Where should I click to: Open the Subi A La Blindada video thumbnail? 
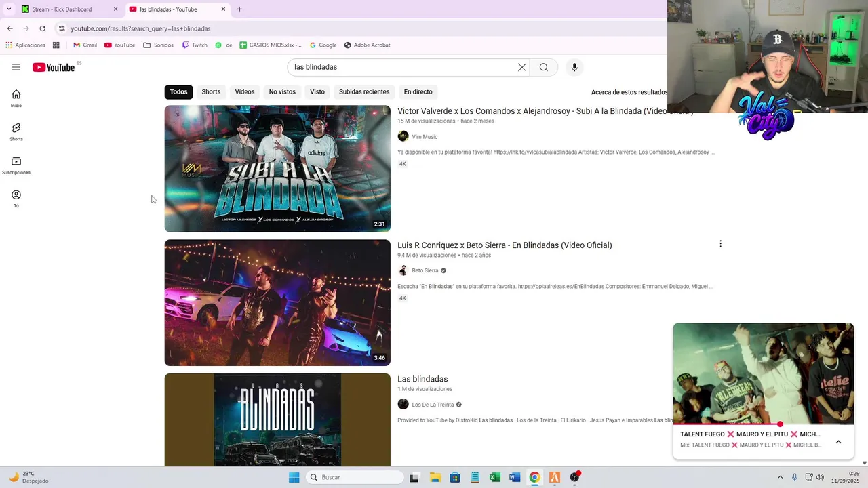point(277,169)
